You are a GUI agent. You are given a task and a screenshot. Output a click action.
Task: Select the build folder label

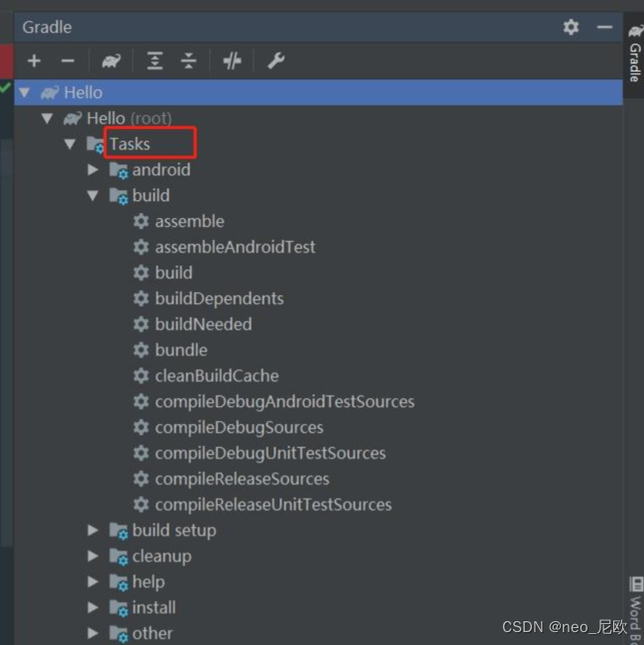coord(151,195)
